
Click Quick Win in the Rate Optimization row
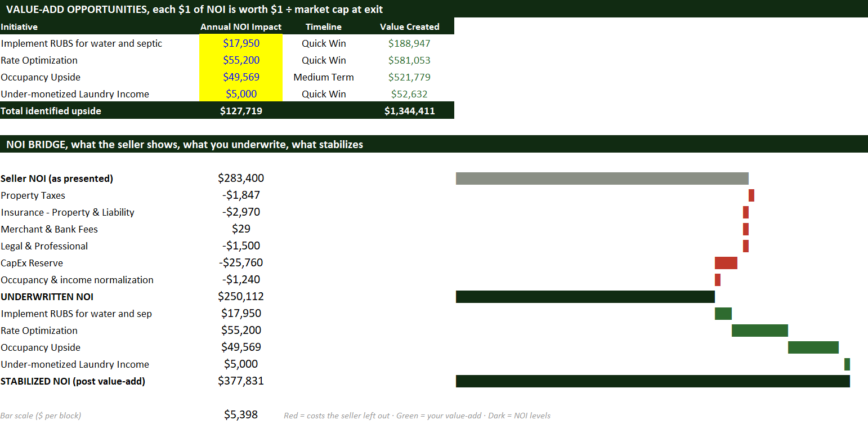click(324, 60)
